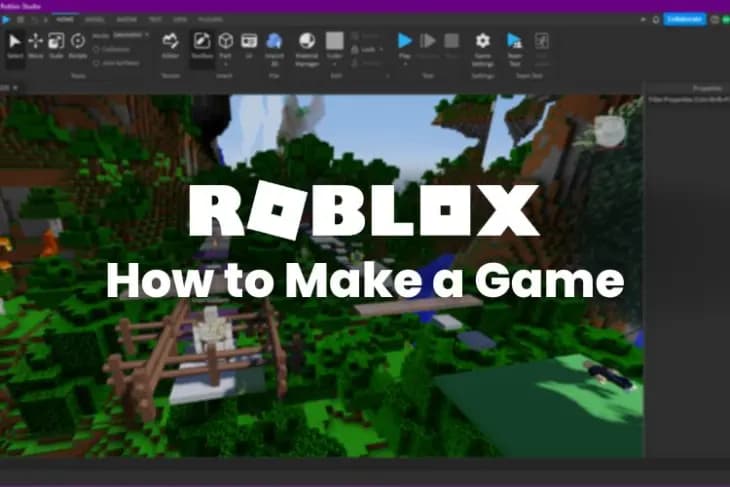Open the Color swatch picker
The image size is (730, 487).
[x=334, y=42]
